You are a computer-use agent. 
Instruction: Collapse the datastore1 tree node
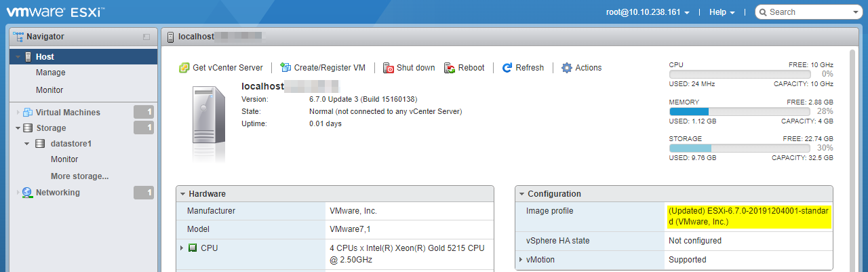26,144
